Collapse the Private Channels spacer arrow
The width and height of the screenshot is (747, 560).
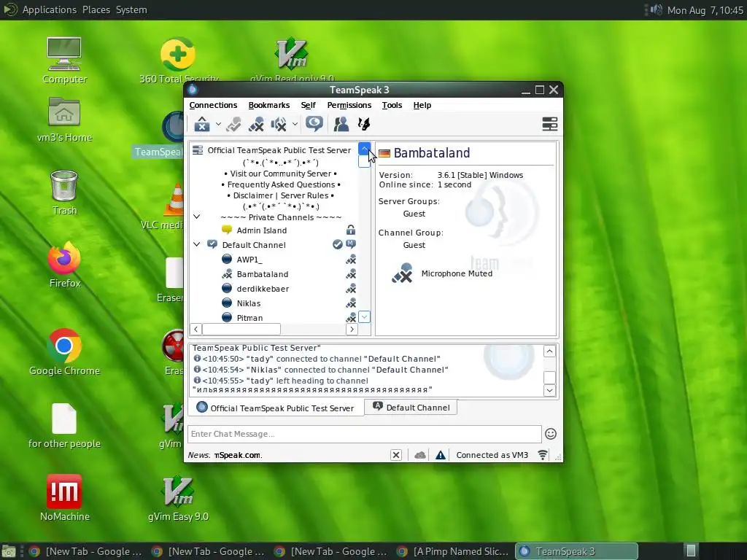196,217
